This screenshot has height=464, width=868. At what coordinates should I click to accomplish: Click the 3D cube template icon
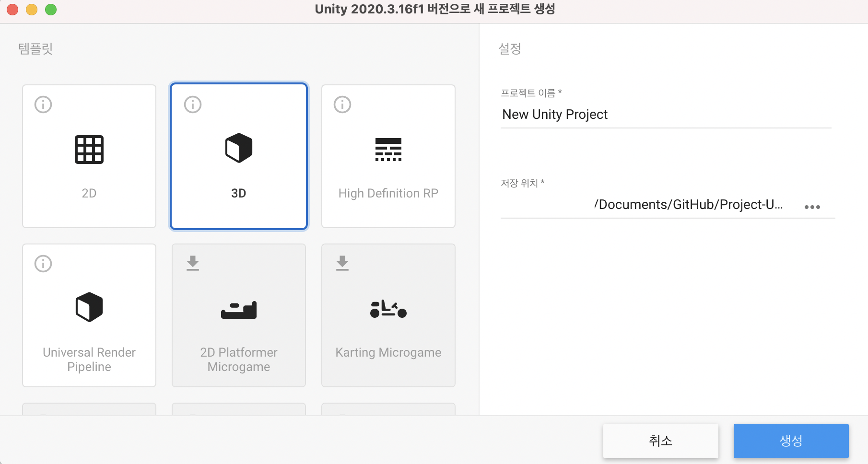pyautogui.click(x=239, y=148)
